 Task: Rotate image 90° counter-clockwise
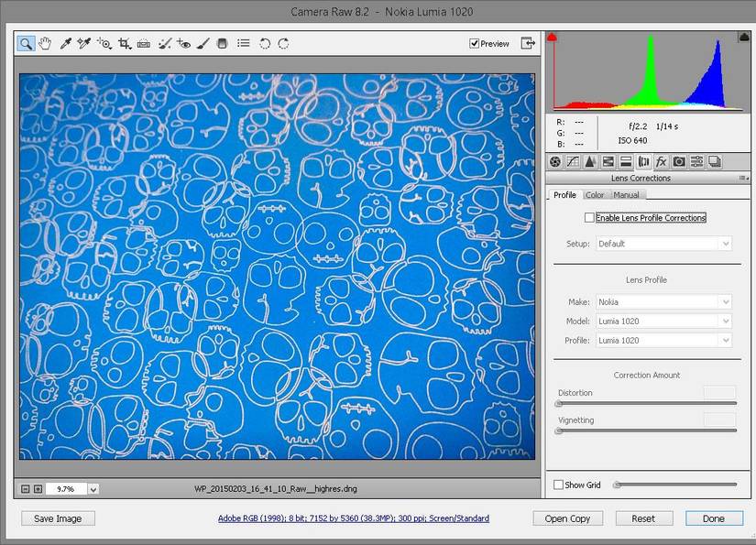(x=265, y=44)
